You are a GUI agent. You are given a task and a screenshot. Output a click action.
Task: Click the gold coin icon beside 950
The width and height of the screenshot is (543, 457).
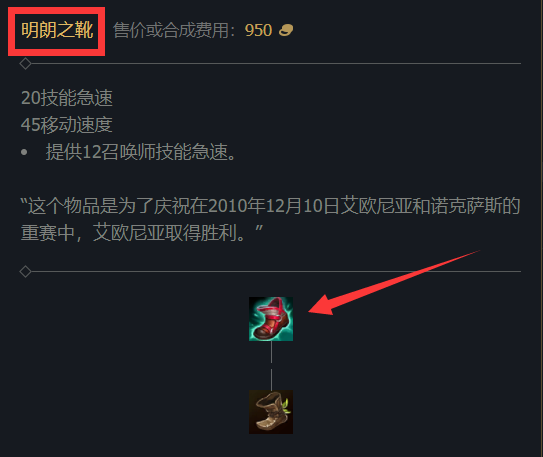[x=286, y=30]
